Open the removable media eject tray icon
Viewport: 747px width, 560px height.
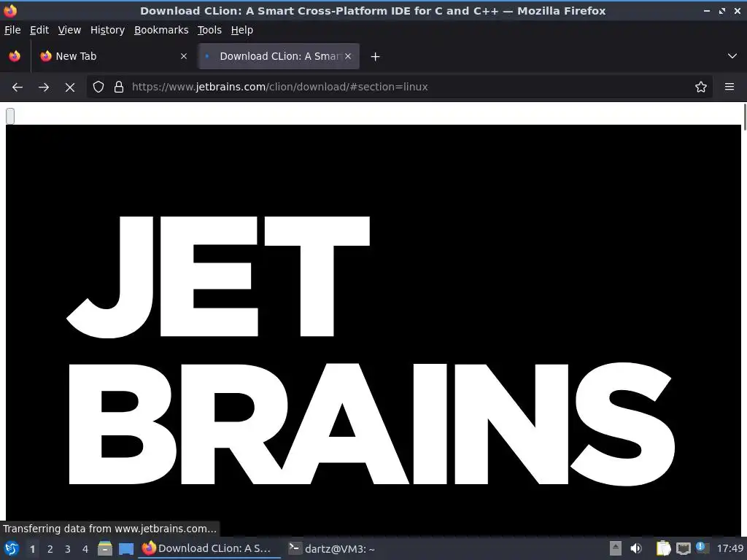[x=616, y=548]
